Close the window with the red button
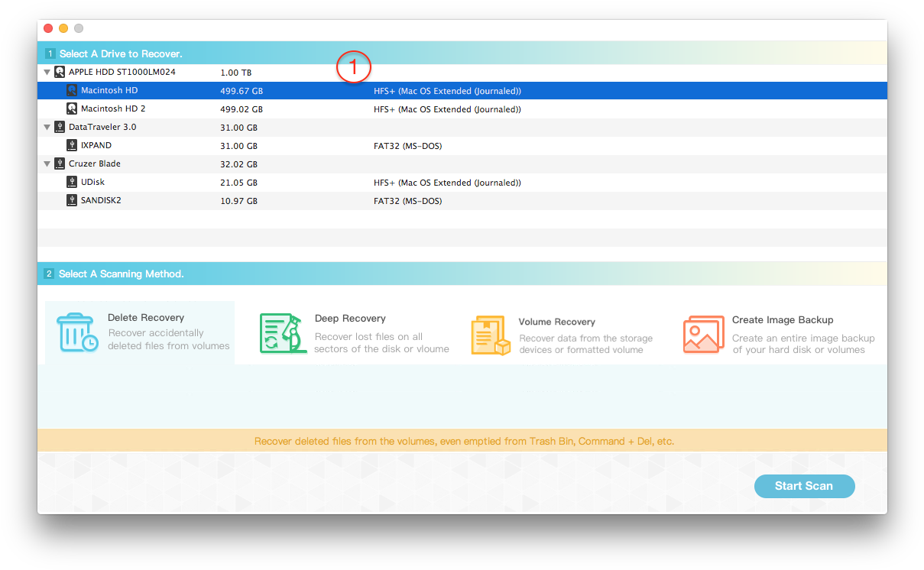The width and height of the screenshot is (924, 570). click(48, 28)
